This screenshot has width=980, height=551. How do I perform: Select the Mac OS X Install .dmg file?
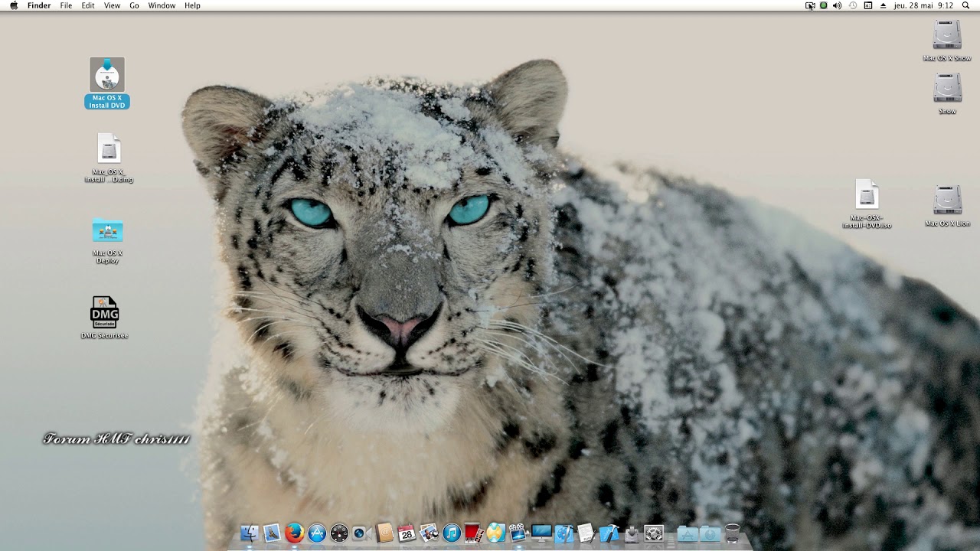coord(109,158)
